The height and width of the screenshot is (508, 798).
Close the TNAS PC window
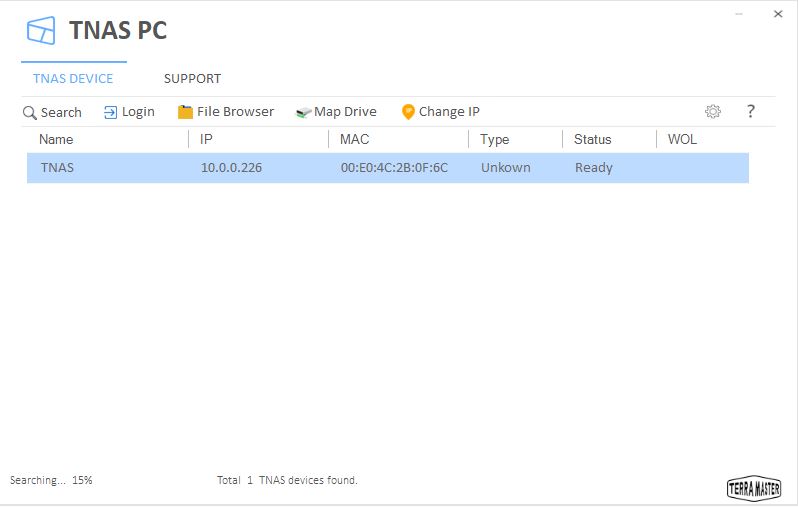[778, 14]
